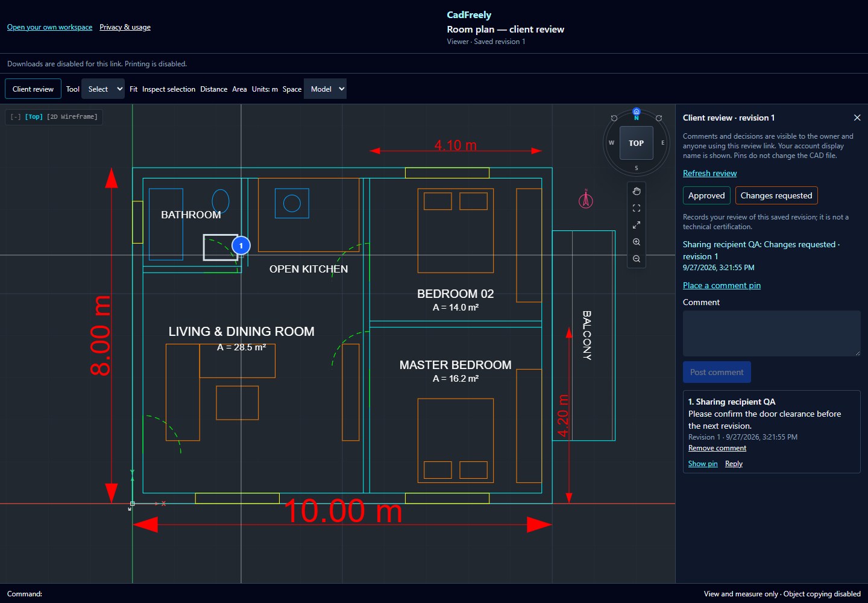868x603 pixels.
Task: Select the S compass direction
Action: (637, 168)
